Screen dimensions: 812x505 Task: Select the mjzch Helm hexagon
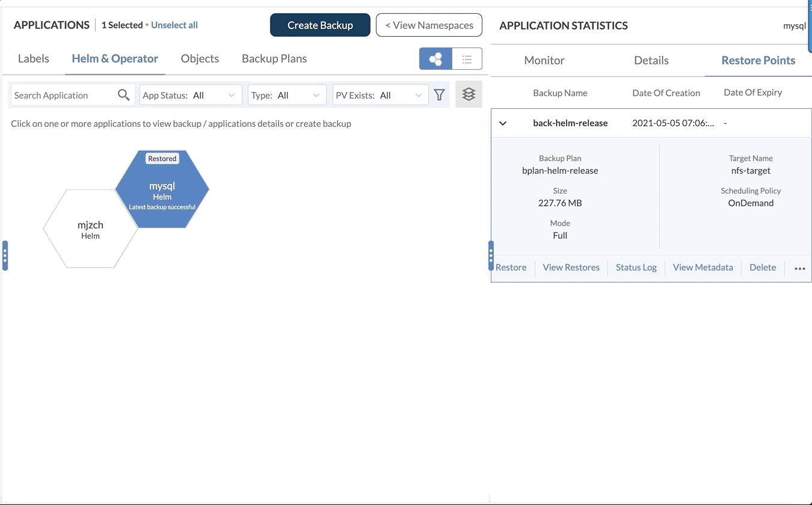click(x=90, y=229)
